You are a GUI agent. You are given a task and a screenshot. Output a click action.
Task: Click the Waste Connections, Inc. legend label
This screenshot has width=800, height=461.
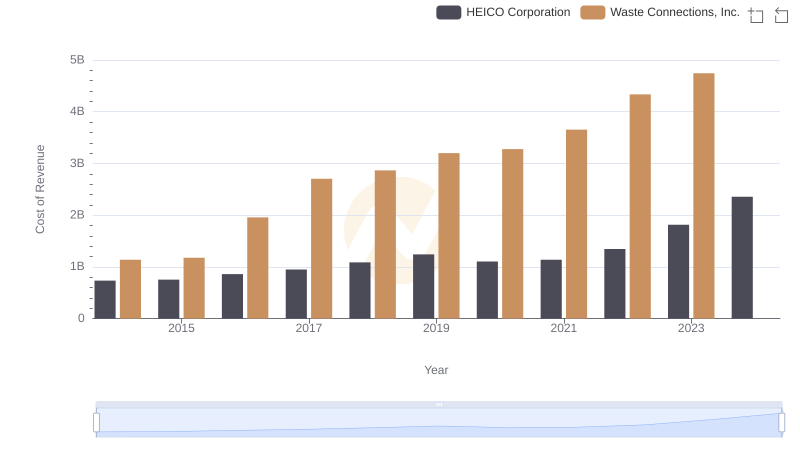pos(674,12)
